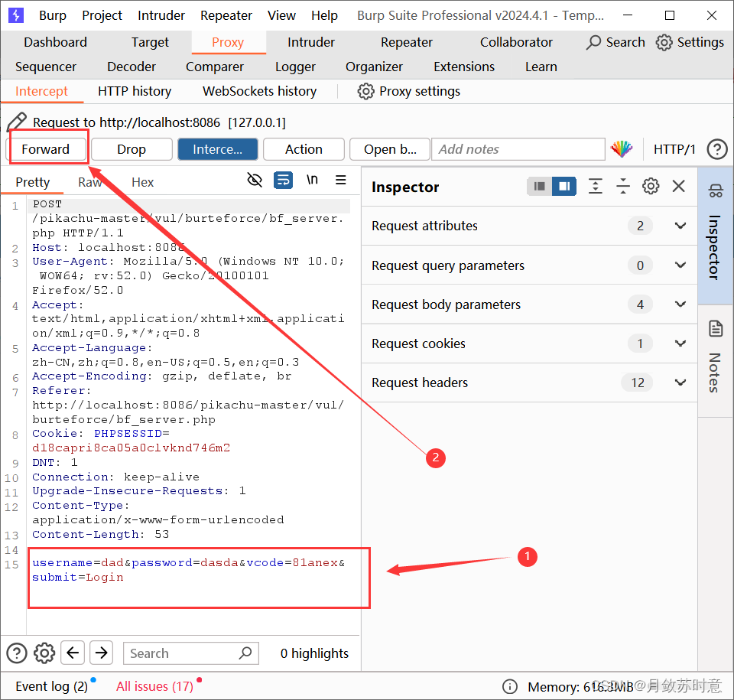734x700 pixels.
Task: Click Open browser button
Action: [x=390, y=149]
